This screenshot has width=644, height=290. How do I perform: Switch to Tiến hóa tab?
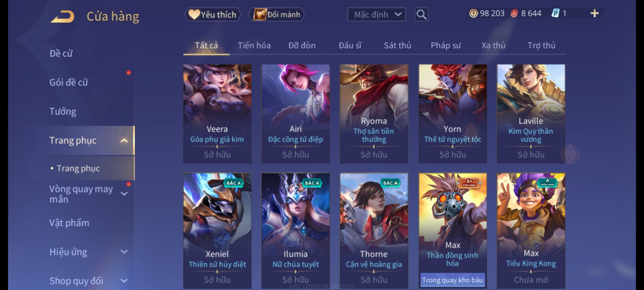pyautogui.click(x=254, y=45)
